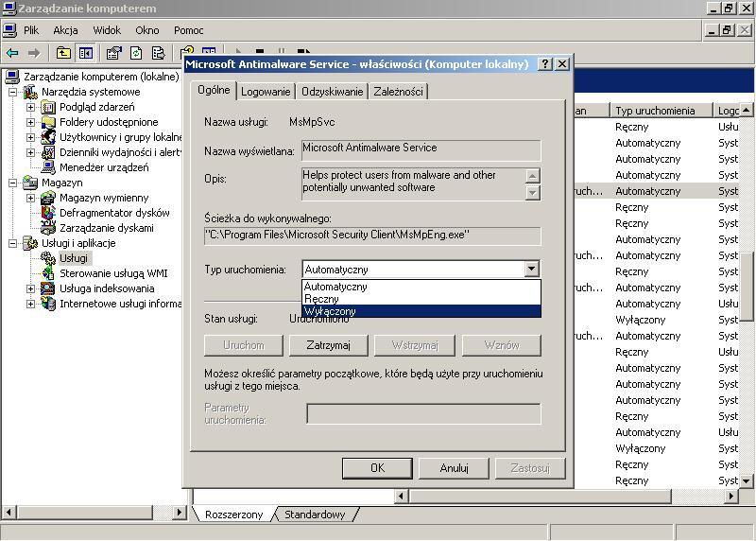
Task: Switch to the Standardowy view tab
Action: point(315,515)
